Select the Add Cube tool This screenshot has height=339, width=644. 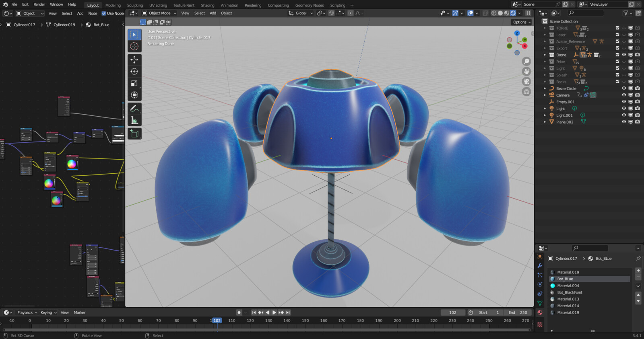click(x=134, y=134)
